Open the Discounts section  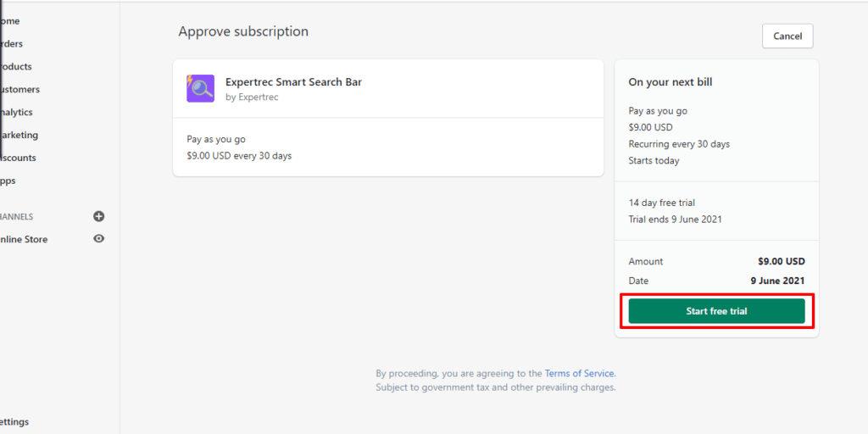click(18, 158)
